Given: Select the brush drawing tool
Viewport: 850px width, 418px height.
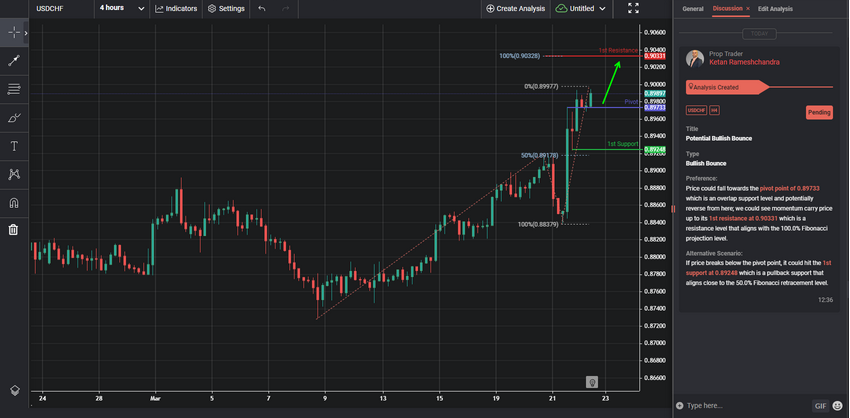Looking at the screenshot, I should [14, 118].
